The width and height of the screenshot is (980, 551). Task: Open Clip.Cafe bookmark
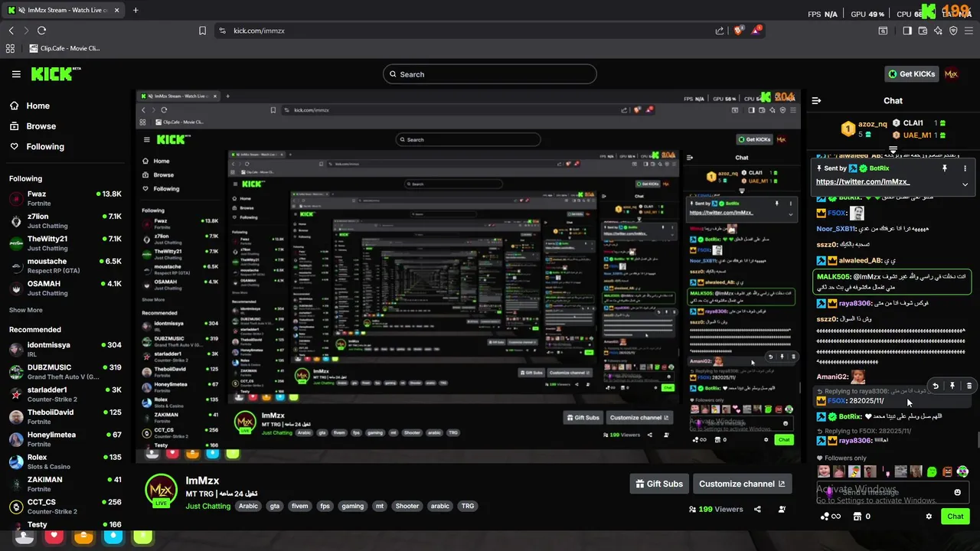64,48
